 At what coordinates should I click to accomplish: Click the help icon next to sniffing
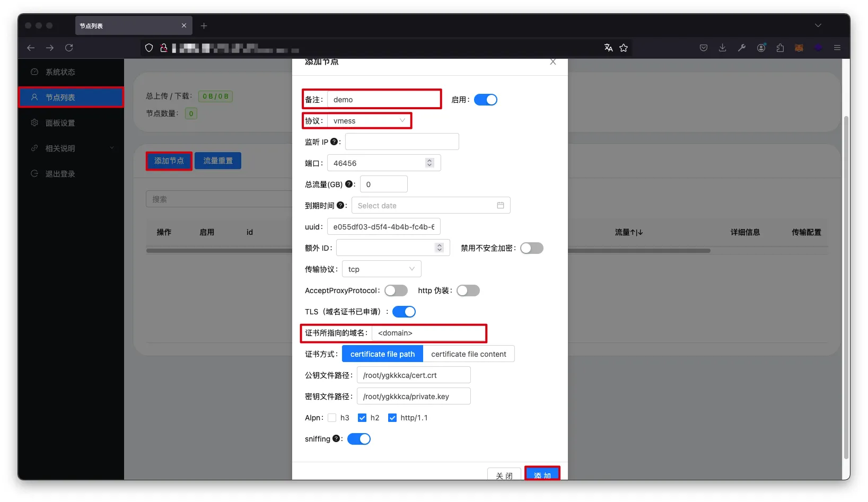pyautogui.click(x=336, y=439)
